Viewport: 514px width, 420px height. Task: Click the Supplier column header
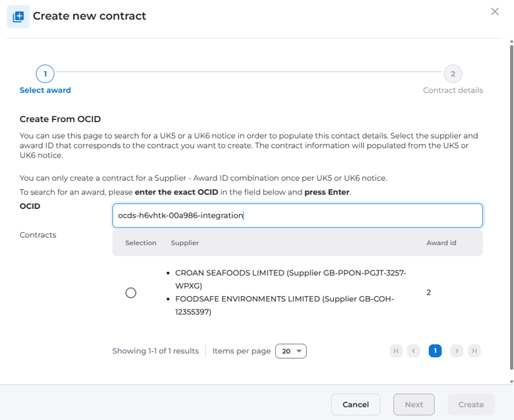point(185,243)
